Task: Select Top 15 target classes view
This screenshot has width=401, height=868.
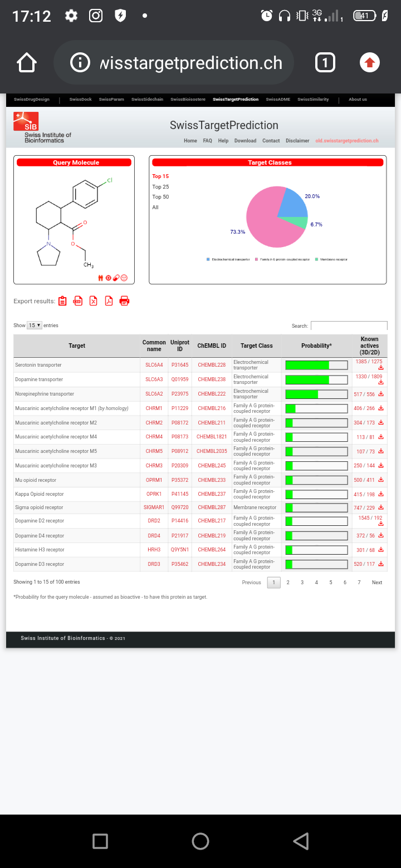Action: tap(160, 176)
